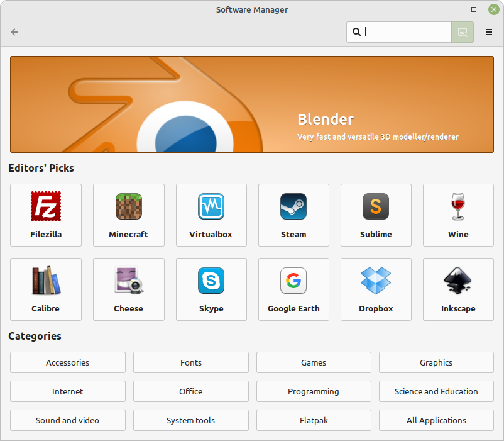Click the search-in-descriptions button
504x441 pixels.
point(463,32)
